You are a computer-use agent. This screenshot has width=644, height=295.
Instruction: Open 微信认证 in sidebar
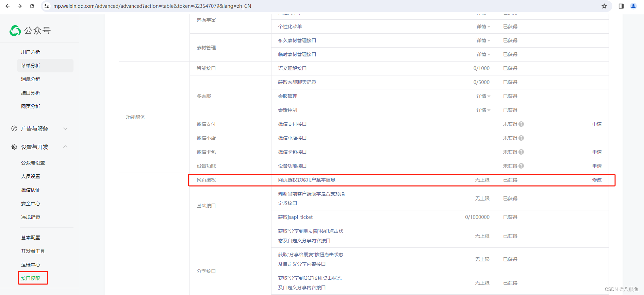[x=31, y=190]
